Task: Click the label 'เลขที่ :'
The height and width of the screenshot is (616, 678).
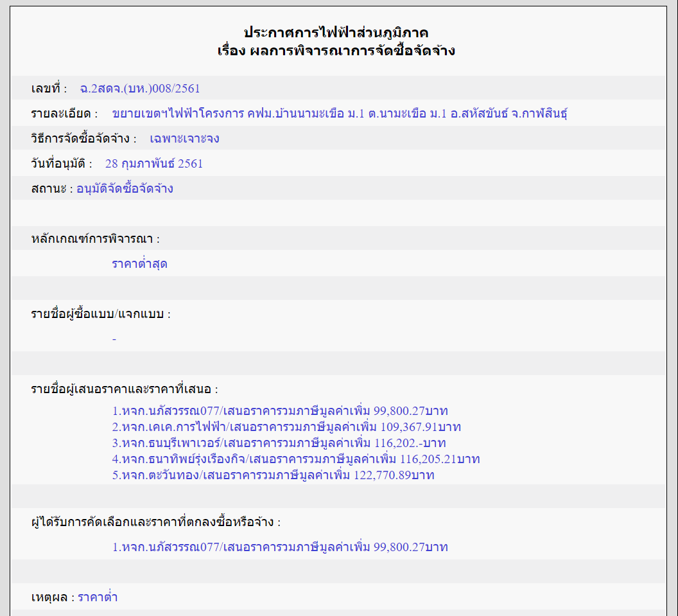Action: 49,89
